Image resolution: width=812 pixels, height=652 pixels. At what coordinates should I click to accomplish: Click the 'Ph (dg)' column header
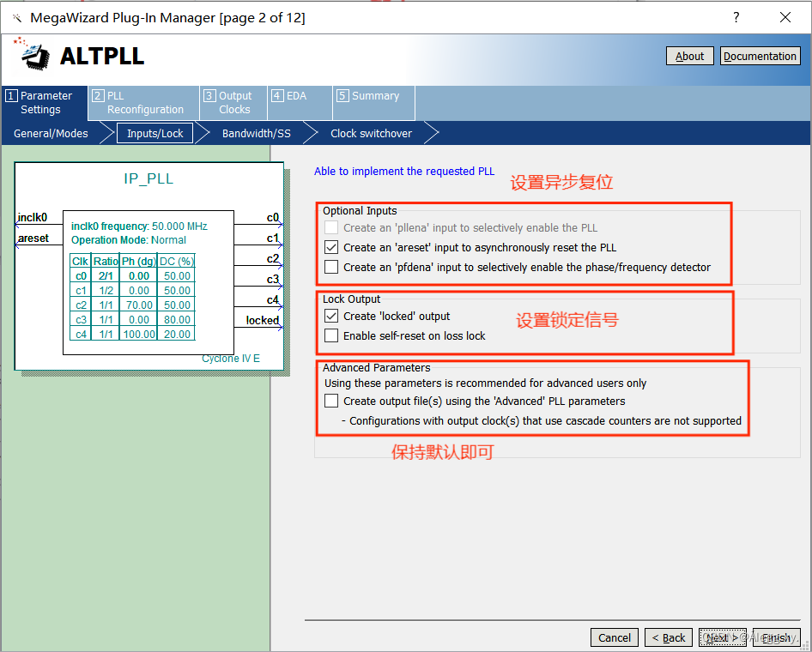pyautogui.click(x=139, y=262)
